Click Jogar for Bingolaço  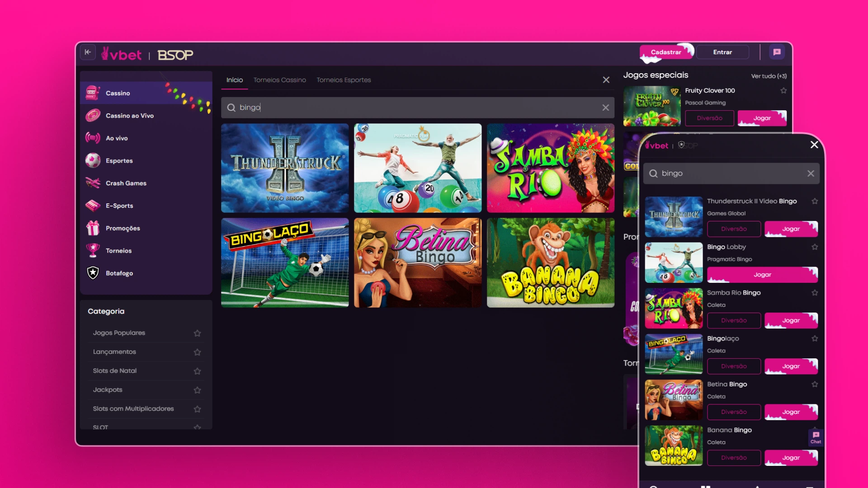pyautogui.click(x=791, y=366)
